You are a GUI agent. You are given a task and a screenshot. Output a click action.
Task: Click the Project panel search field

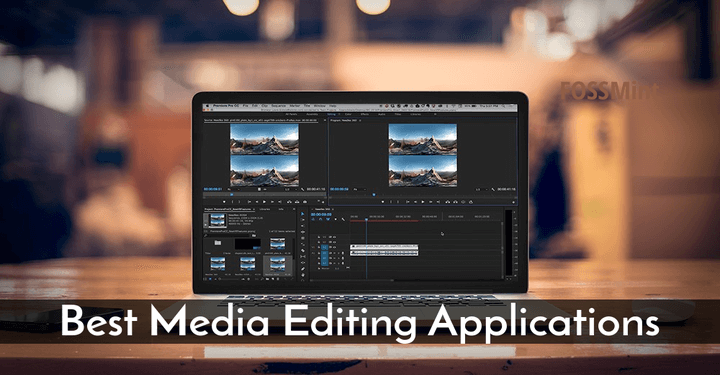[228, 235]
